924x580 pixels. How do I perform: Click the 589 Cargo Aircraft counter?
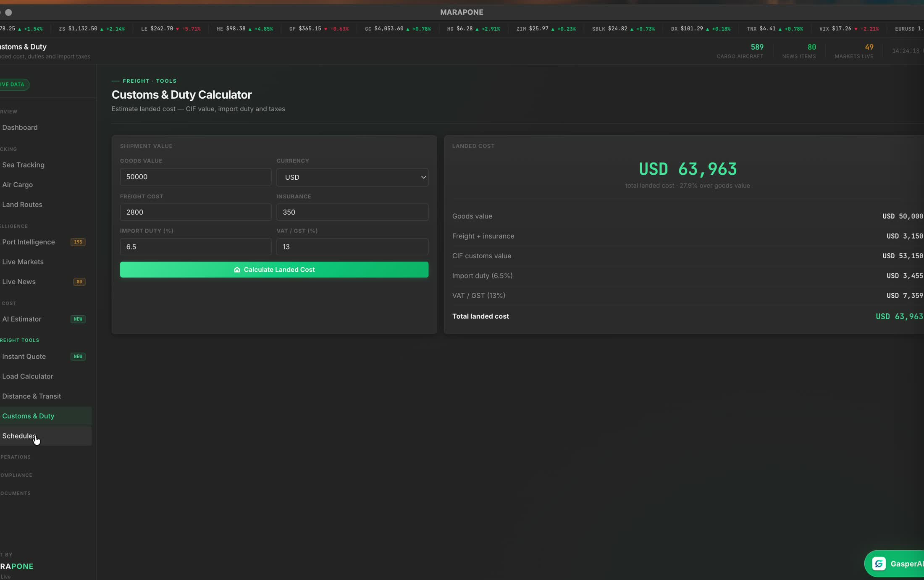(x=740, y=51)
